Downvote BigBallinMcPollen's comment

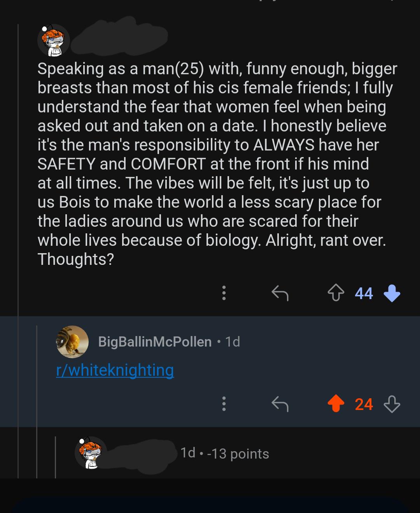click(x=392, y=404)
